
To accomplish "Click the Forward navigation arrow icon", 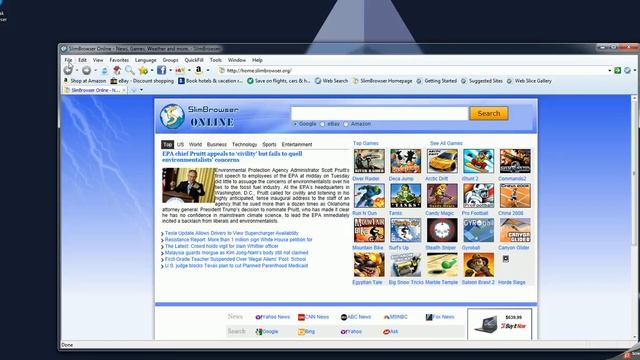I will tap(86, 70).
